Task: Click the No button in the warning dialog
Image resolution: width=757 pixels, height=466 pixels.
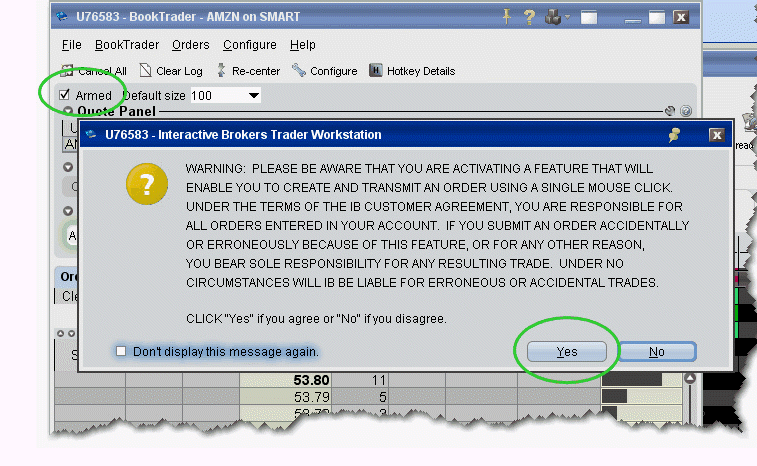Action: point(657,352)
